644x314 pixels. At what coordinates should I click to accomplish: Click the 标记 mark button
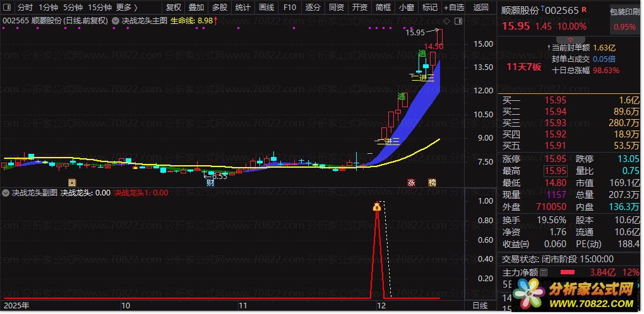[430, 8]
